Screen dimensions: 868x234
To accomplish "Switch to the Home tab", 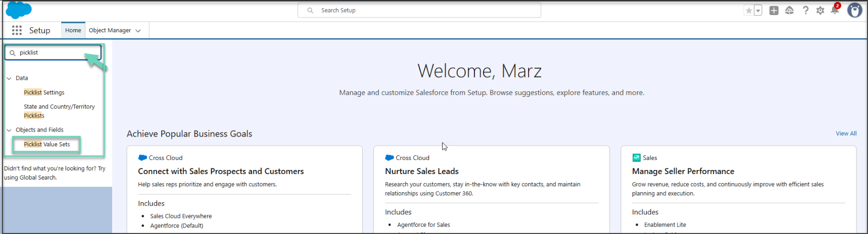I will coord(73,30).
